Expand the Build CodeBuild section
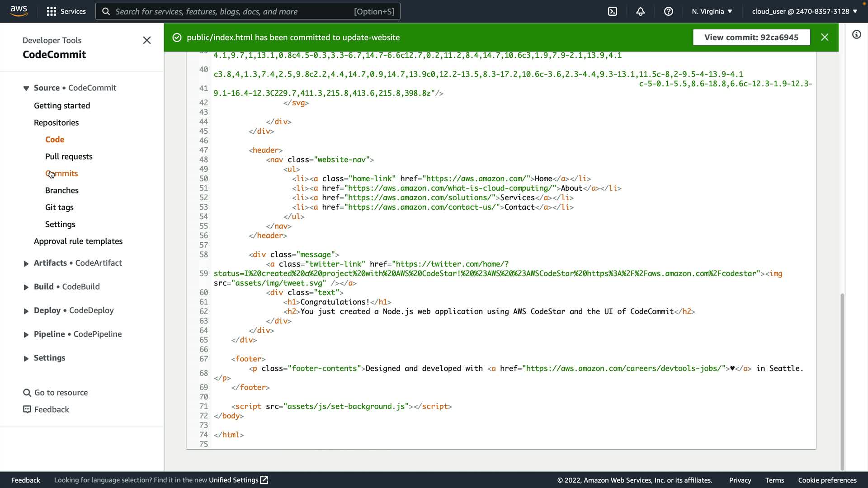This screenshot has width=868, height=488. click(26, 287)
